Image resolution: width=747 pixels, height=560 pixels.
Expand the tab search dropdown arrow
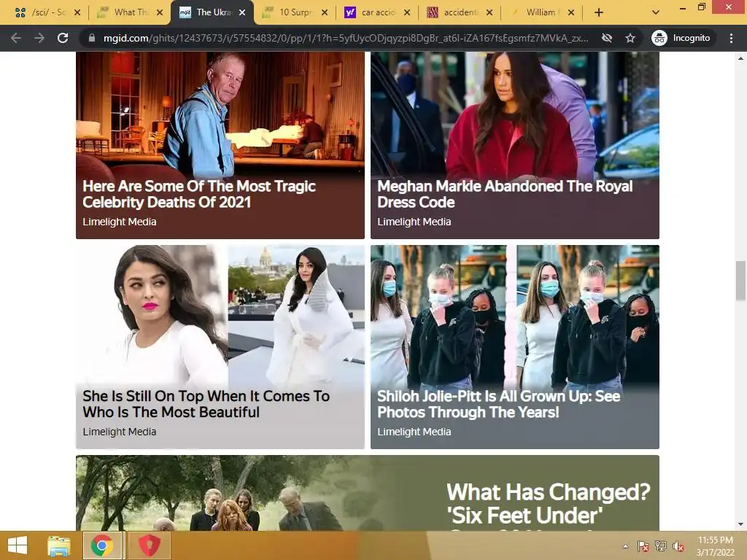pos(656,12)
